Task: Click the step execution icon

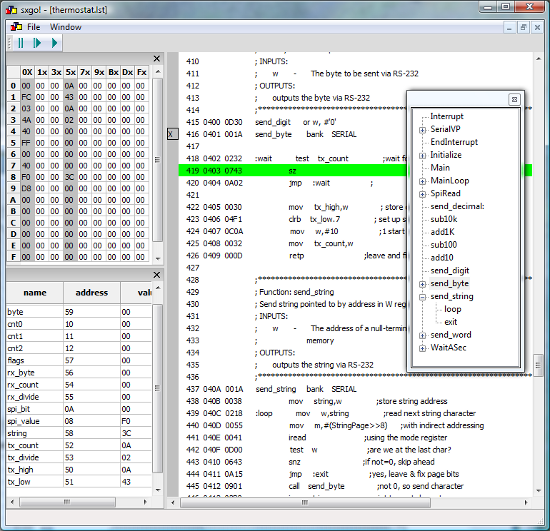Action: coord(37,43)
